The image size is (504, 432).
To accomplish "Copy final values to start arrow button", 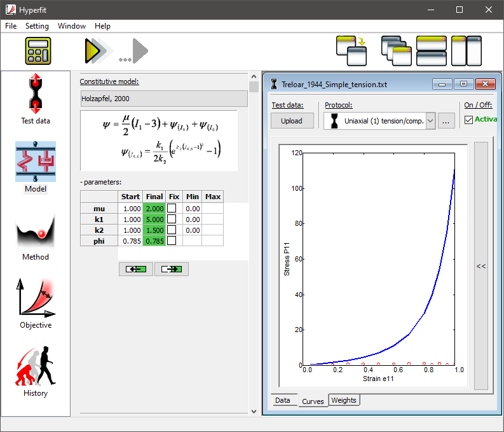I will click(136, 269).
